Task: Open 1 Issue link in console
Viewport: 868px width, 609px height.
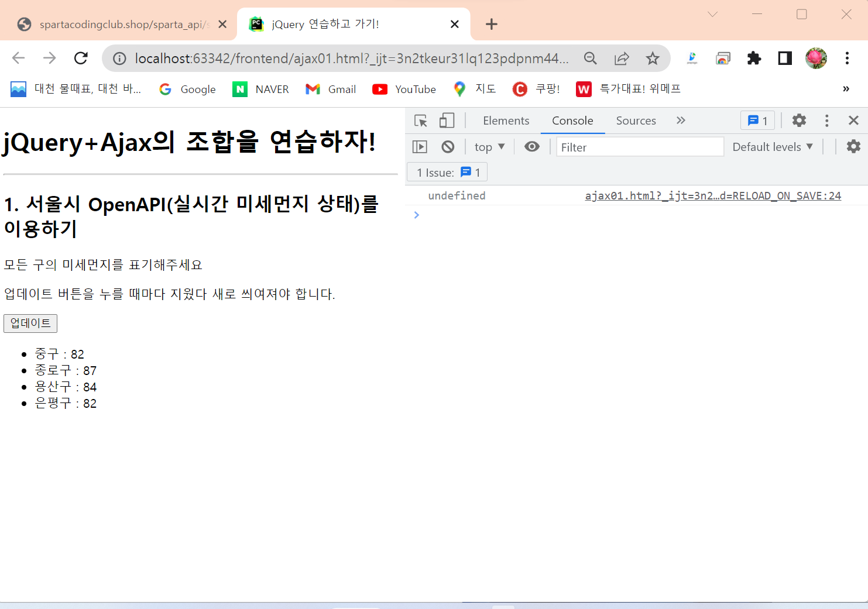Action: pyautogui.click(x=447, y=172)
